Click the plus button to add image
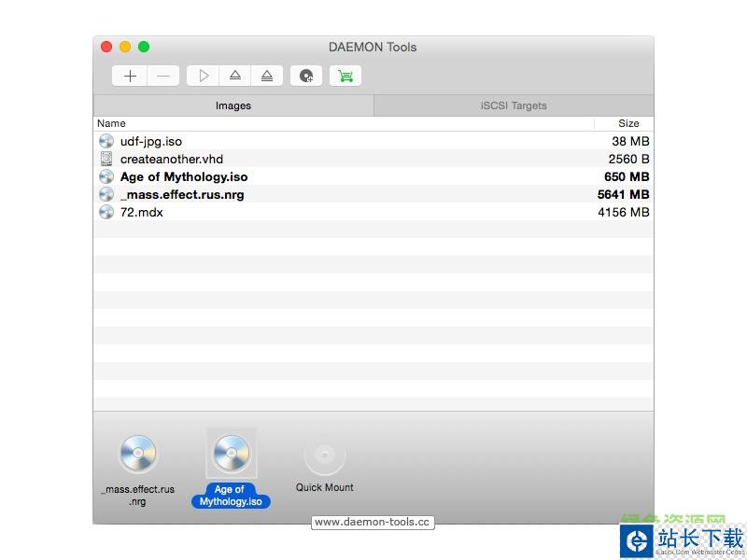The width and height of the screenshot is (747, 560). [130, 76]
